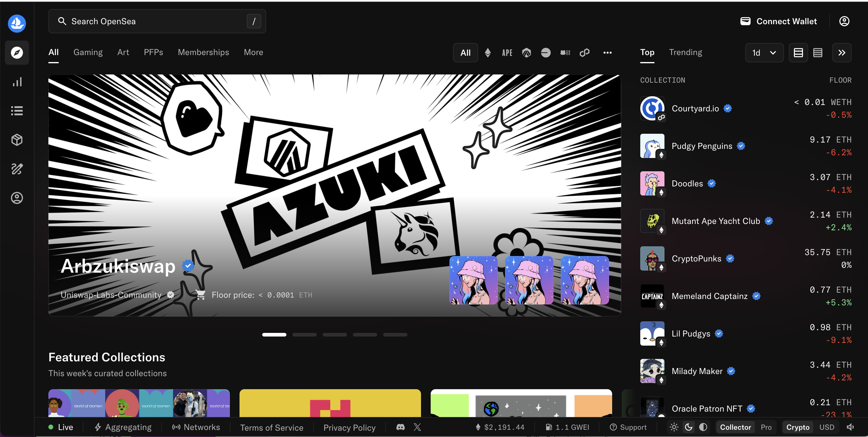Open the studio pencil sidebar icon

pos(17,169)
